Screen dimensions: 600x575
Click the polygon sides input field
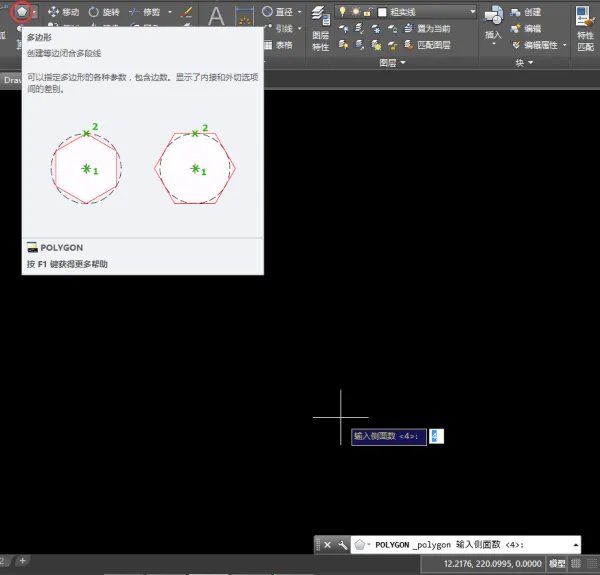point(436,436)
